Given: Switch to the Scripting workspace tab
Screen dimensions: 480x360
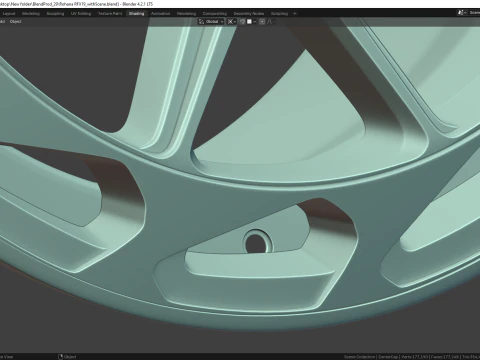Looking at the screenshot, I should [279, 14].
